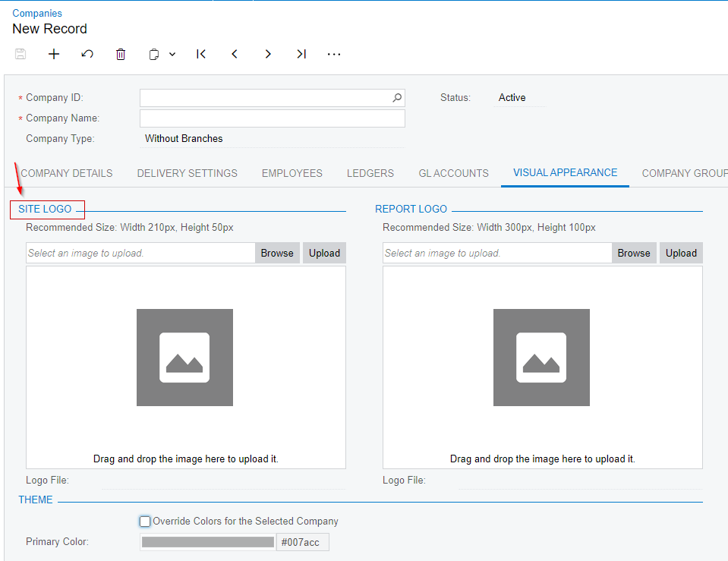Click the Save disk icon
Screen dimensions: 728x561
click(x=20, y=54)
